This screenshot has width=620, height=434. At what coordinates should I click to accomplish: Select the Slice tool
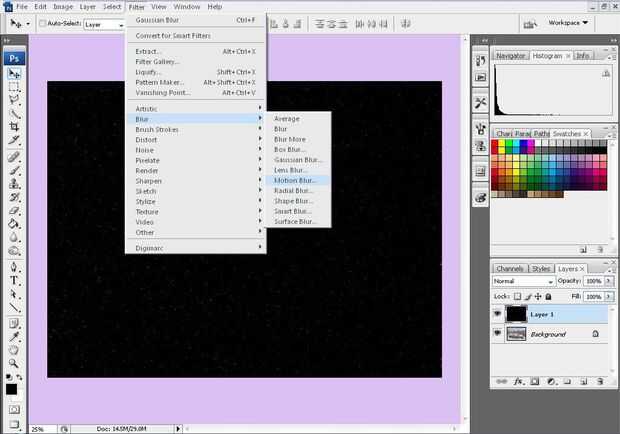[x=14, y=140]
